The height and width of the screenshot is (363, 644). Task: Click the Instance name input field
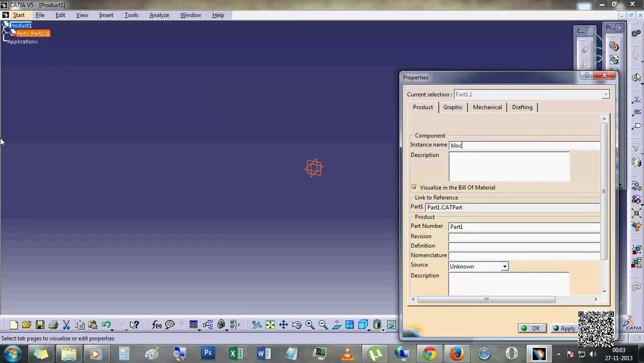click(524, 146)
